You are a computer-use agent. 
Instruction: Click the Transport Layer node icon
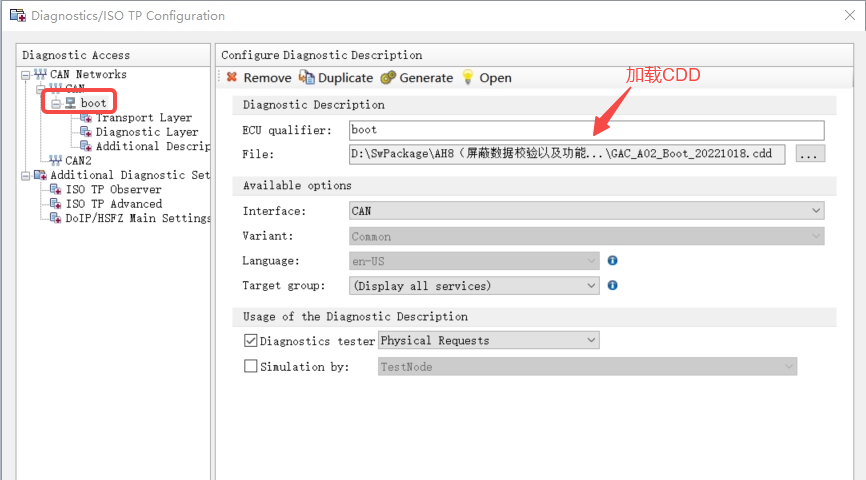tap(86, 117)
